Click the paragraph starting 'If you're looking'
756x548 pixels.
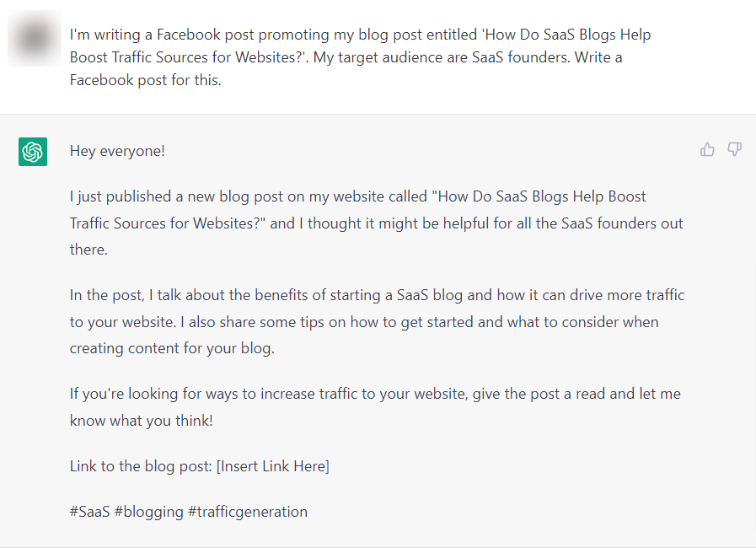(375, 394)
